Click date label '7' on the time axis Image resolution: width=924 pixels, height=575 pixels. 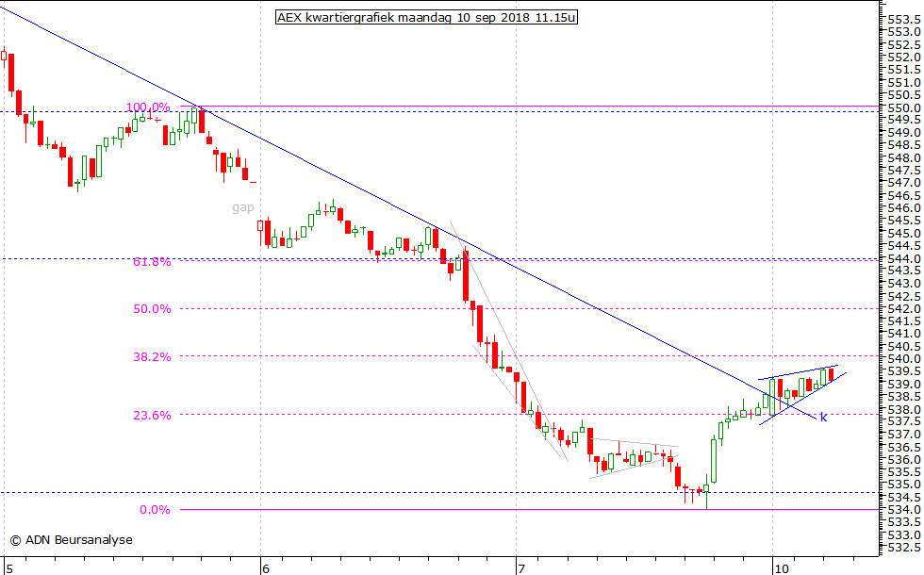[520, 568]
